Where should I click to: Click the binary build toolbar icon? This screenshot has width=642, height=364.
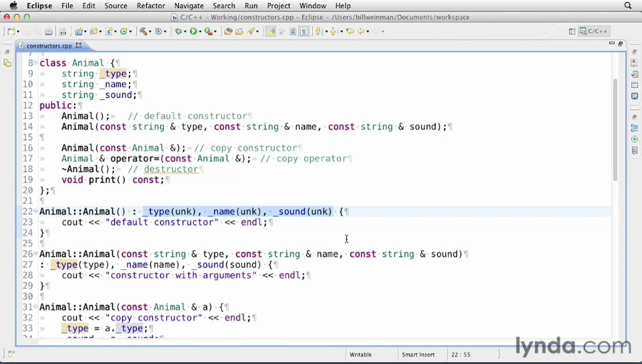tap(63, 31)
